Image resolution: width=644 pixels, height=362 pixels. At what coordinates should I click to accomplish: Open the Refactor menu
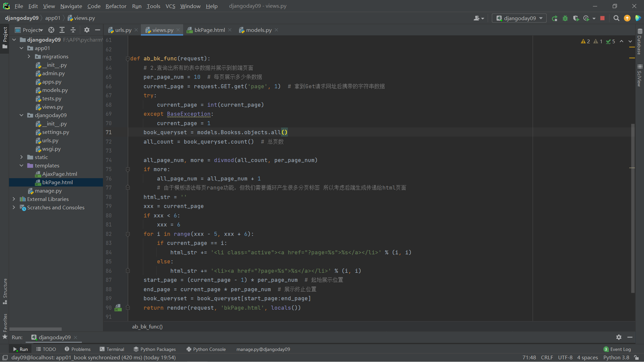point(116,6)
